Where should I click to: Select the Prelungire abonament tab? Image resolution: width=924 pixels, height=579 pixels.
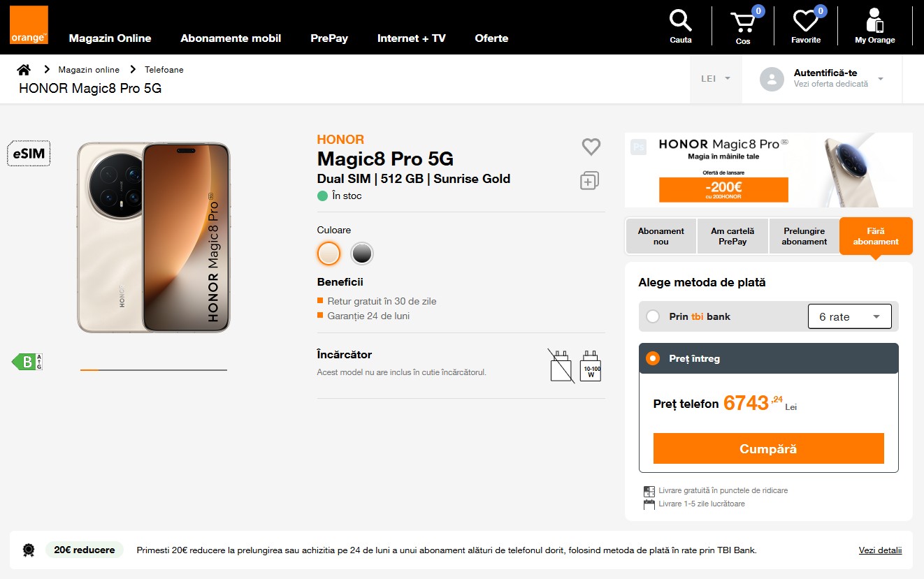(x=804, y=236)
